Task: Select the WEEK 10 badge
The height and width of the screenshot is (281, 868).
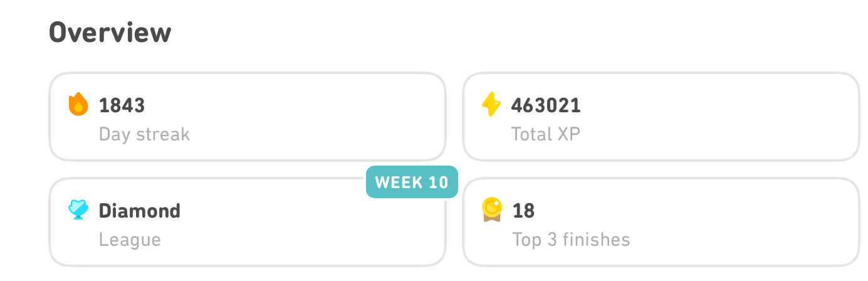Action: pos(412,183)
